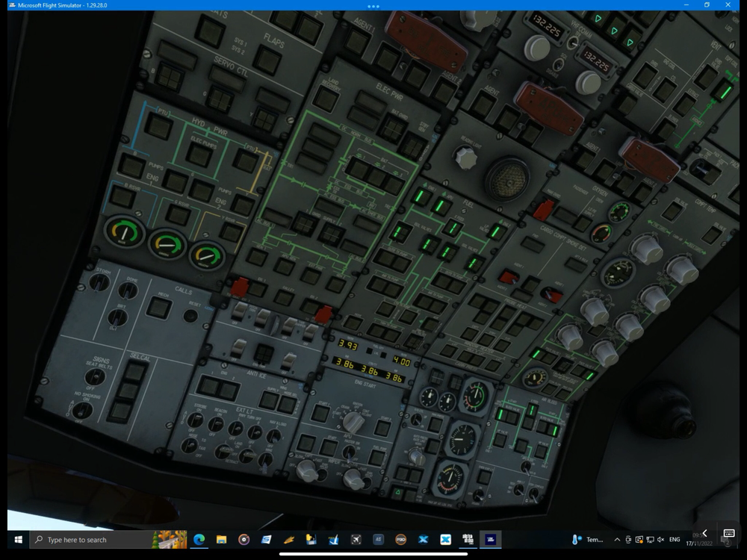
Task: Click the Windows Start button
Action: [18, 539]
